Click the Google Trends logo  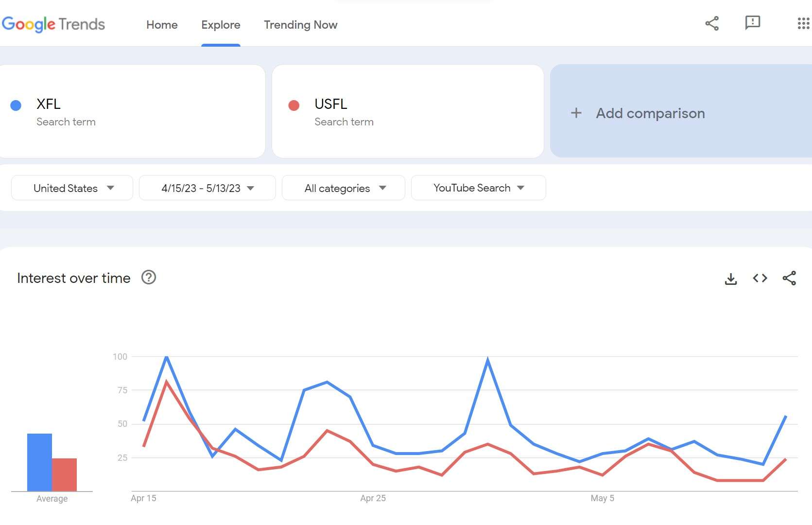click(53, 24)
